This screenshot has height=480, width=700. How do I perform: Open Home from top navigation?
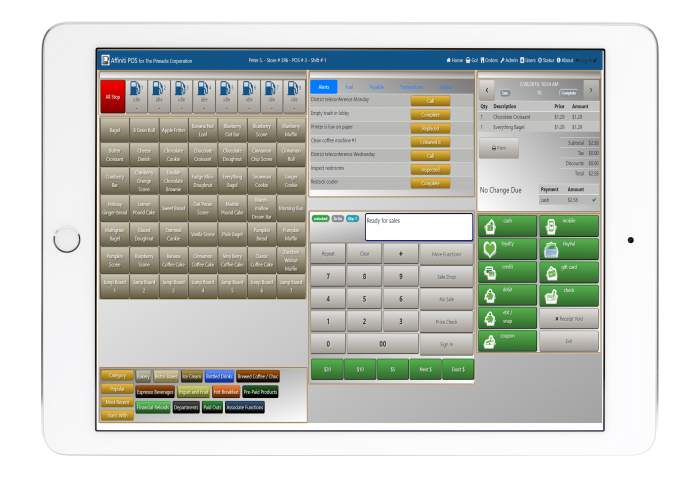point(455,60)
